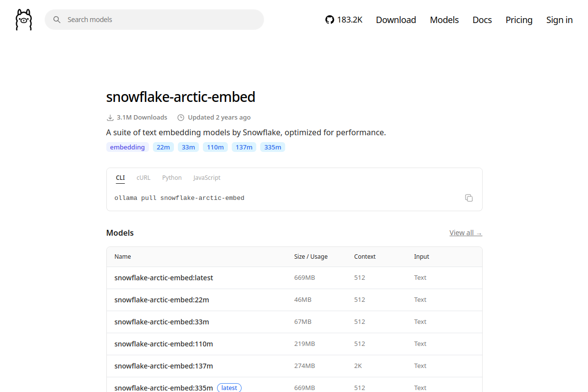This screenshot has height=392, width=588.
Task: Go to Models in top navigation
Action: click(x=444, y=20)
